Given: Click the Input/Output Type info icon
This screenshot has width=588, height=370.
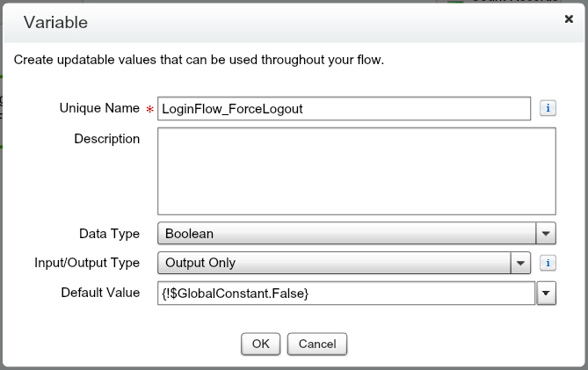Looking at the screenshot, I should (547, 263).
